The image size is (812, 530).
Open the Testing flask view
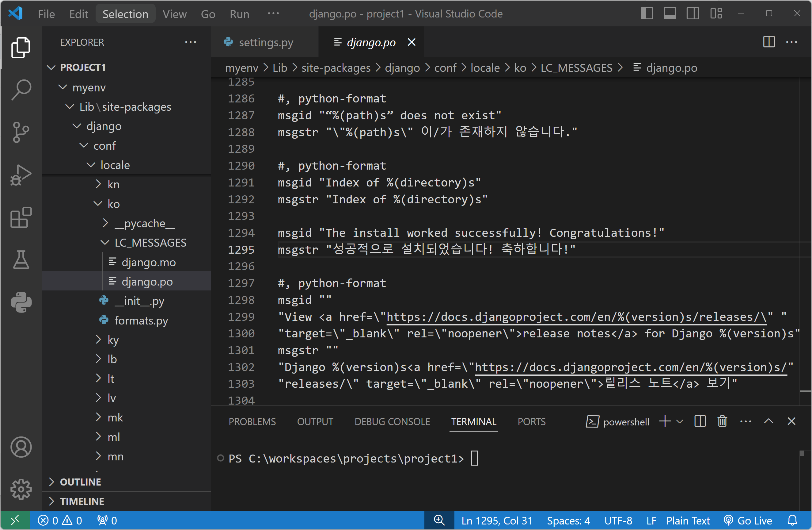[21, 259]
